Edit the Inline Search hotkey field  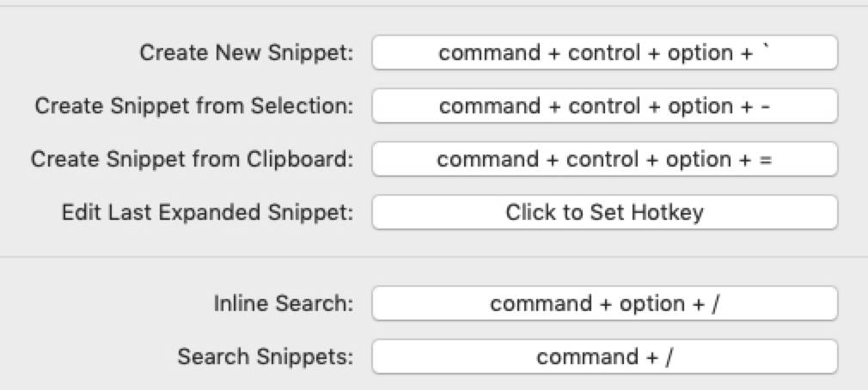click(604, 303)
